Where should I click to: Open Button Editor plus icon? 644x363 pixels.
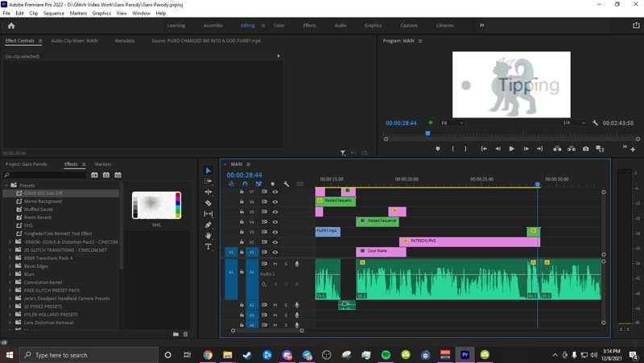click(x=633, y=150)
